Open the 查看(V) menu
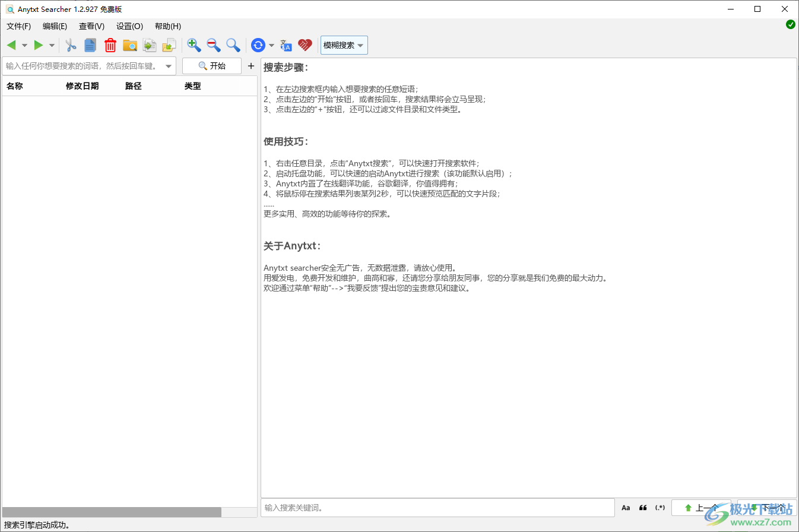This screenshot has width=799, height=532. pyautogui.click(x=92, y=26)
